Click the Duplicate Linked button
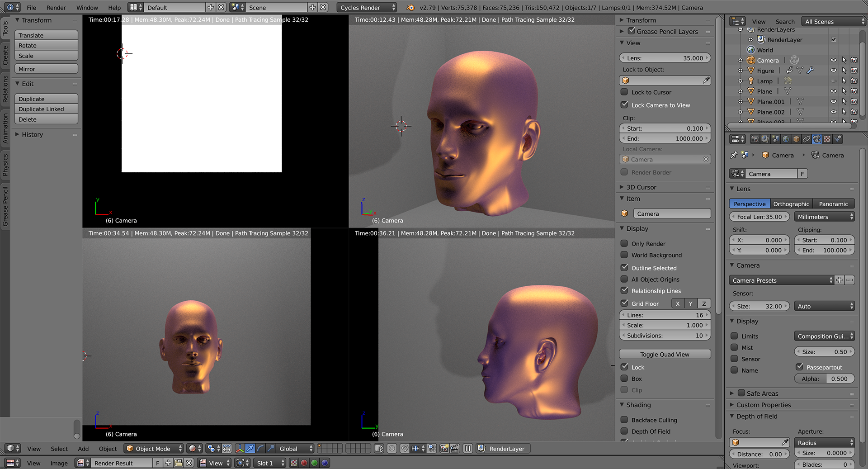The height and width of the screenshot is (469, 868). [46, 109]
